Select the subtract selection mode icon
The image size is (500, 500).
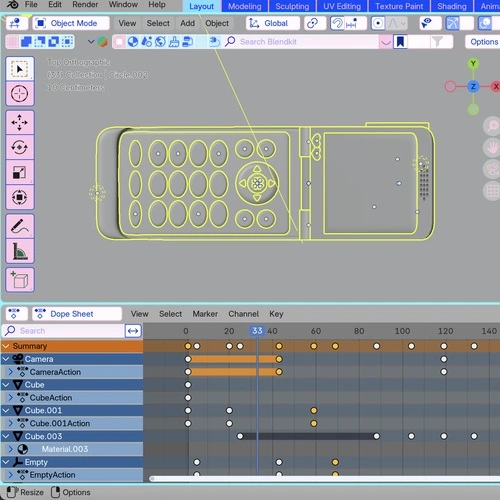40,42
